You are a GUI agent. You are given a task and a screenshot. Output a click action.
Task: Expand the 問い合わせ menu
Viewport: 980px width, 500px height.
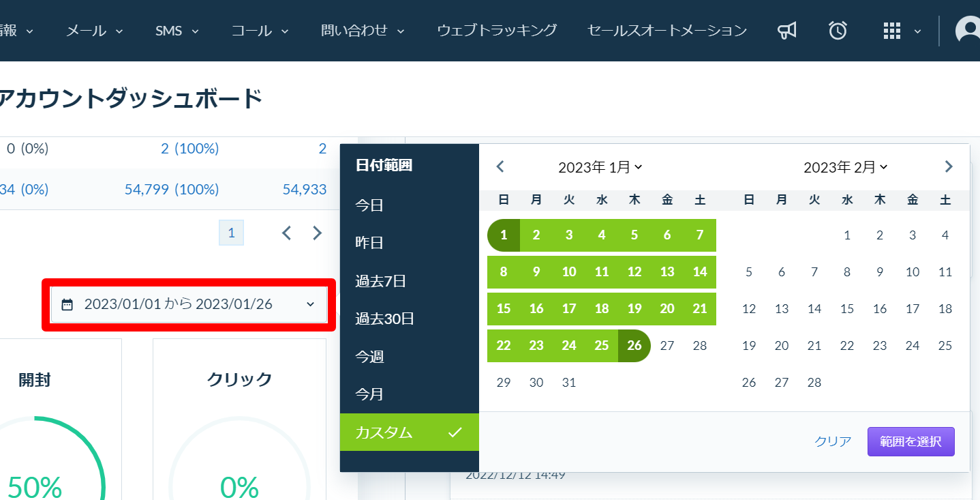[363, 31]
